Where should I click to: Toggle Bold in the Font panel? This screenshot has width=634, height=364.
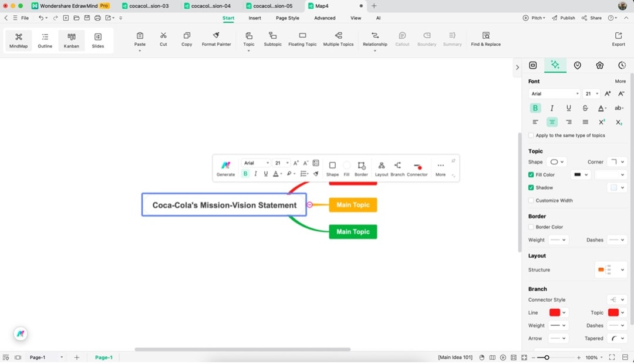(x=535, y=108)
